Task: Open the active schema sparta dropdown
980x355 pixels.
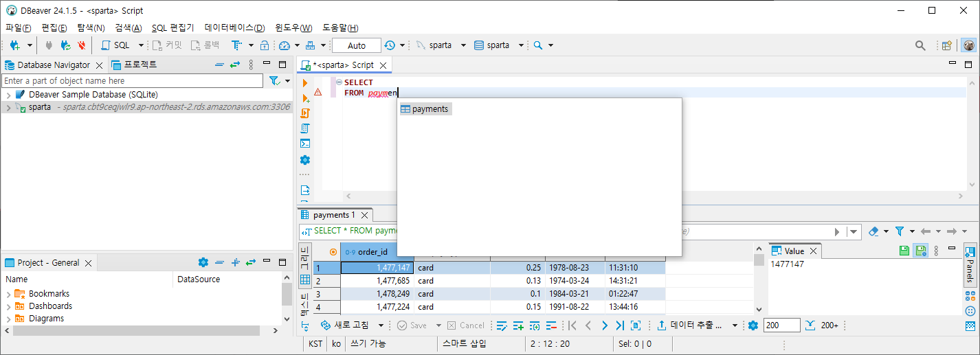Action: click(521, 45)
